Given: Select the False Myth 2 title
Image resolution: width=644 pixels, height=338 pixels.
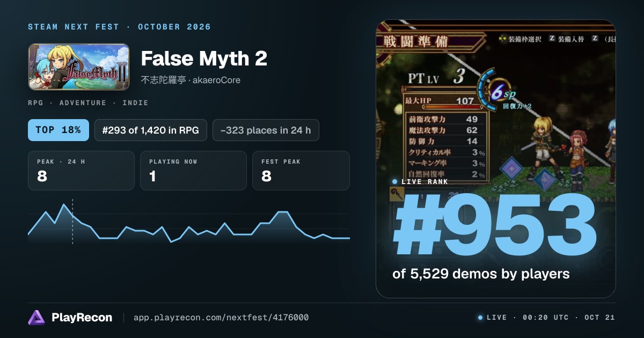Looking at the screenshot, I should pos(204,59).
